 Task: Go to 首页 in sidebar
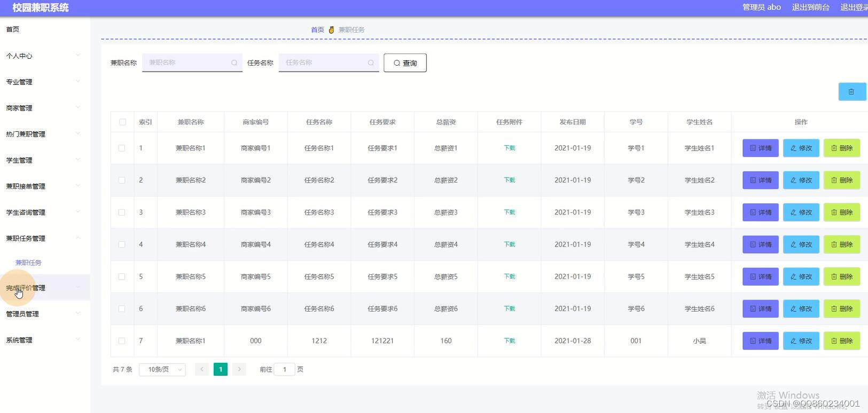(13, 29)
